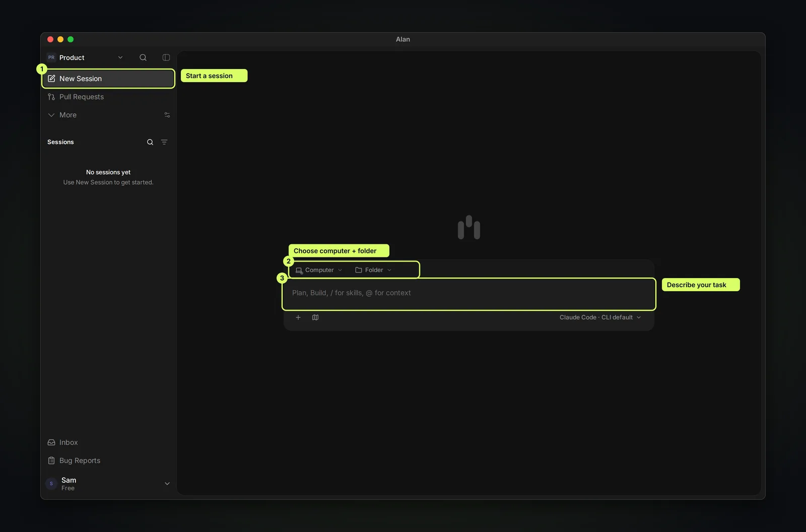Open the Claude Code · CLI default selector
This screenshot has width=806, height=532.
coord(600,317)
